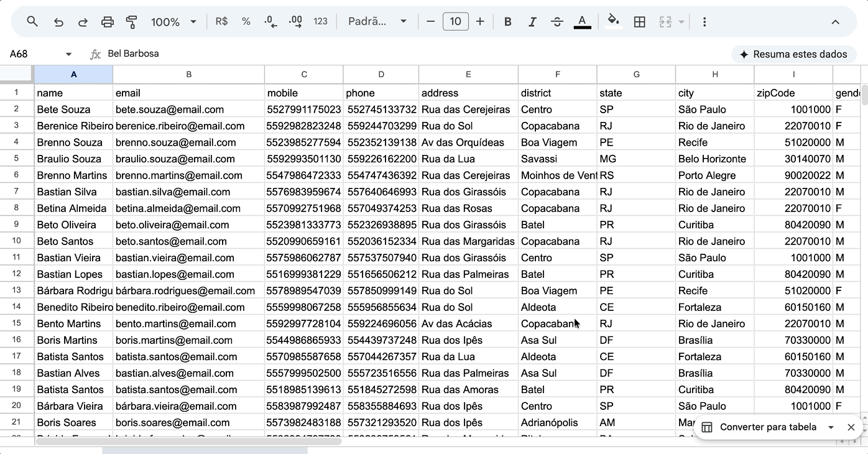
Task: Select row 10 header
Action: coord(17,241)
